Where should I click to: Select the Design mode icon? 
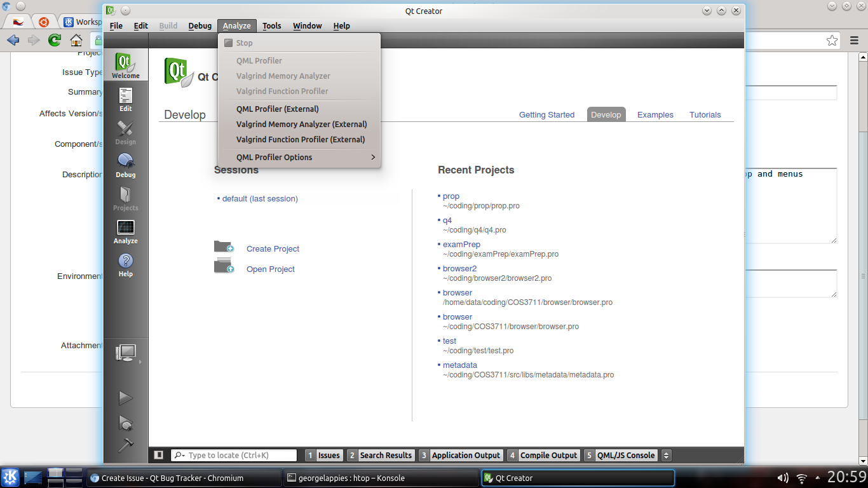tap(126, 132)
